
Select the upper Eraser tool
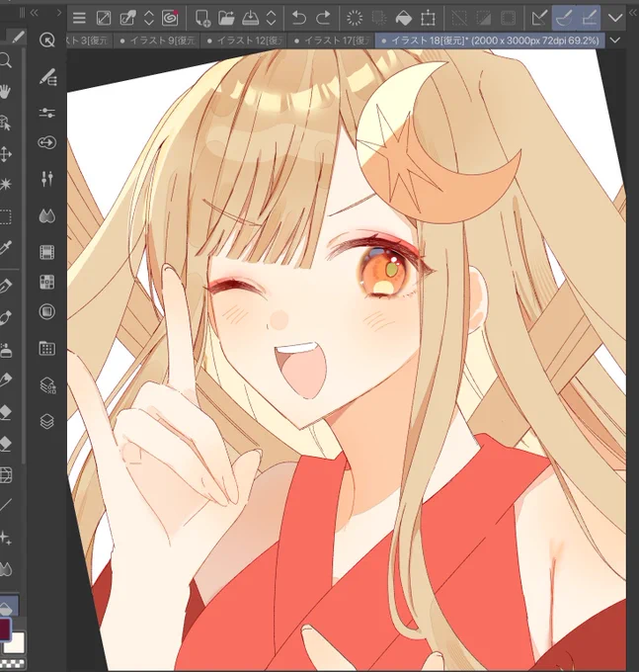5,412
